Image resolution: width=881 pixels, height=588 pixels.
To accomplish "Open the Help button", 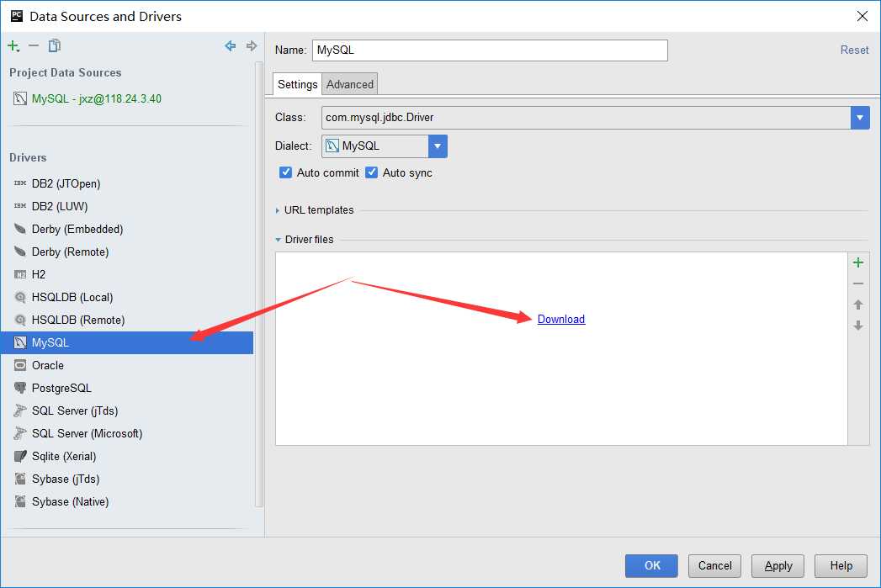I will click(841, 565).
